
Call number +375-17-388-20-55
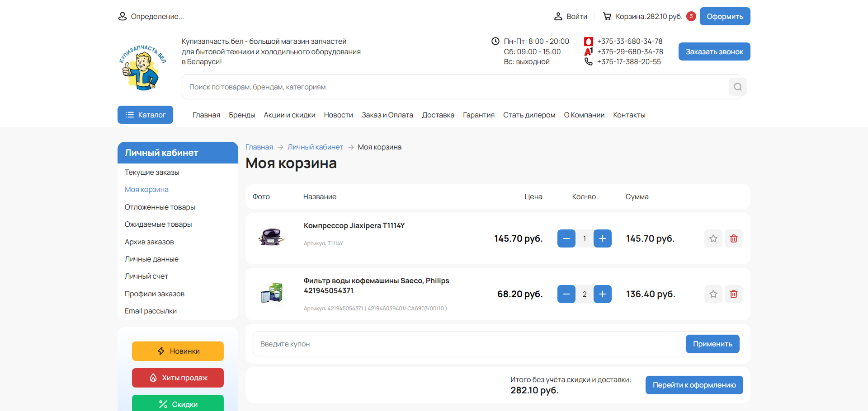coord(629,61)
